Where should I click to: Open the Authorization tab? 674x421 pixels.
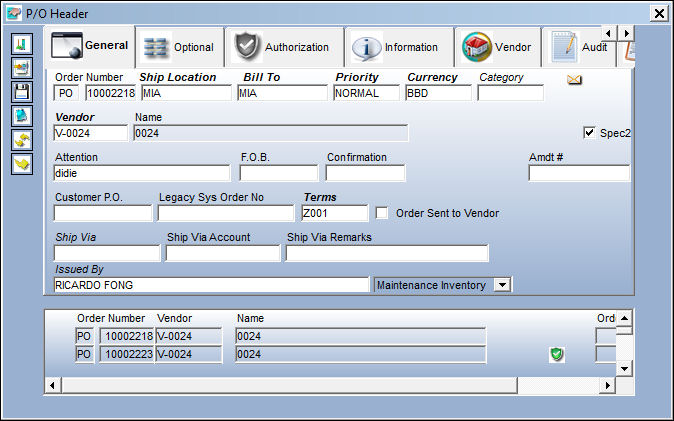coord(284,47)
